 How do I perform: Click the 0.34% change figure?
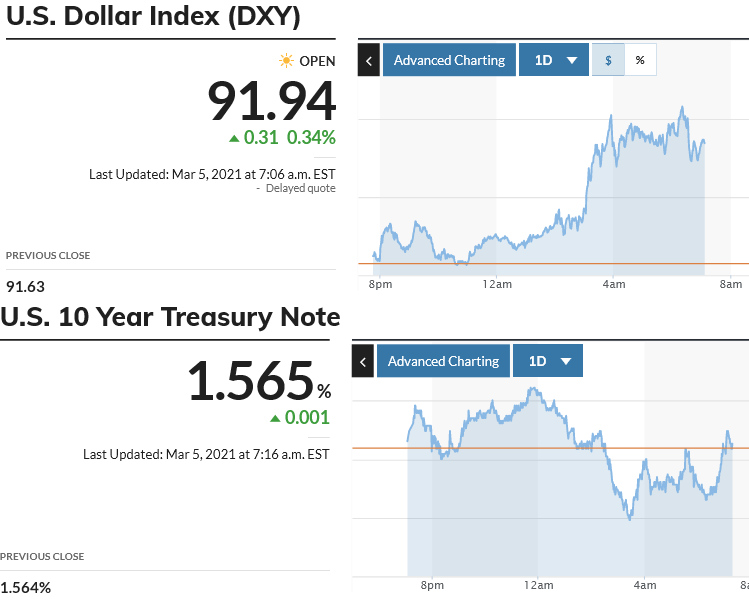point(312,138)
